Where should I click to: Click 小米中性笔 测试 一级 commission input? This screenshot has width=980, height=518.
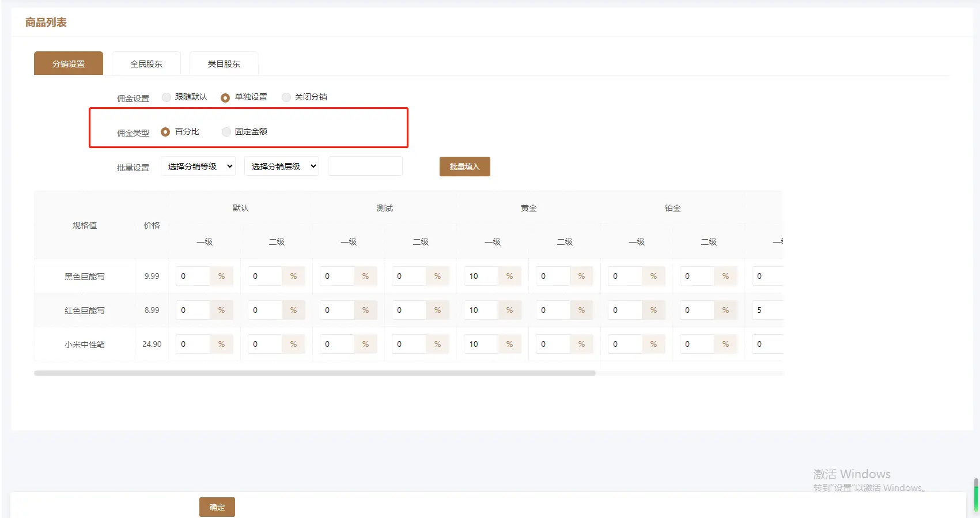(336, 345)
